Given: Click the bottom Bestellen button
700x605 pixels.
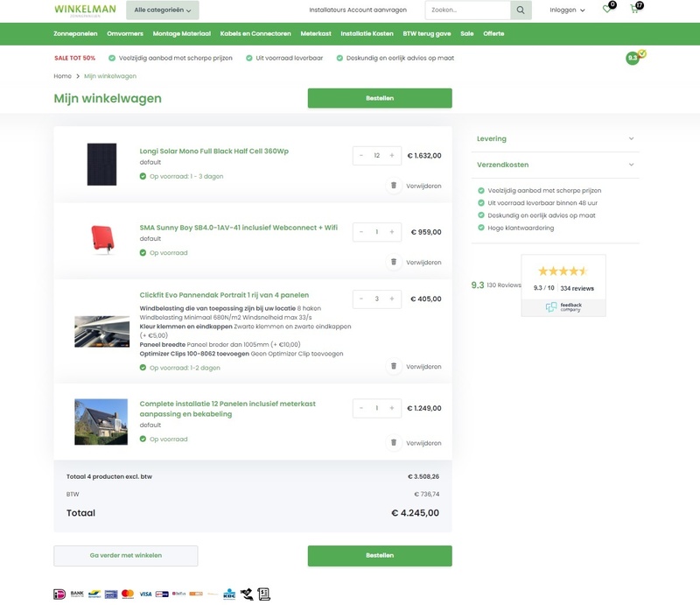Looking at the screenshot, I should (380, 555).
